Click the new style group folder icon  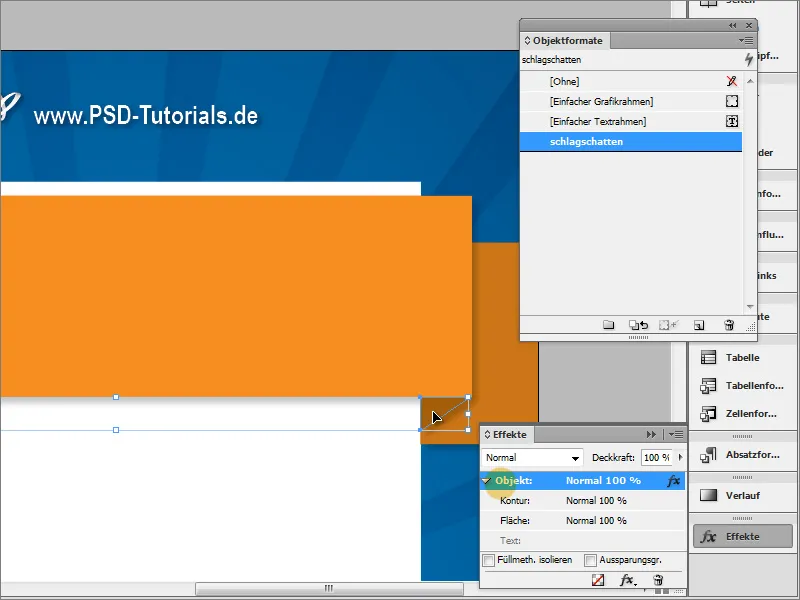pos(608,324)
